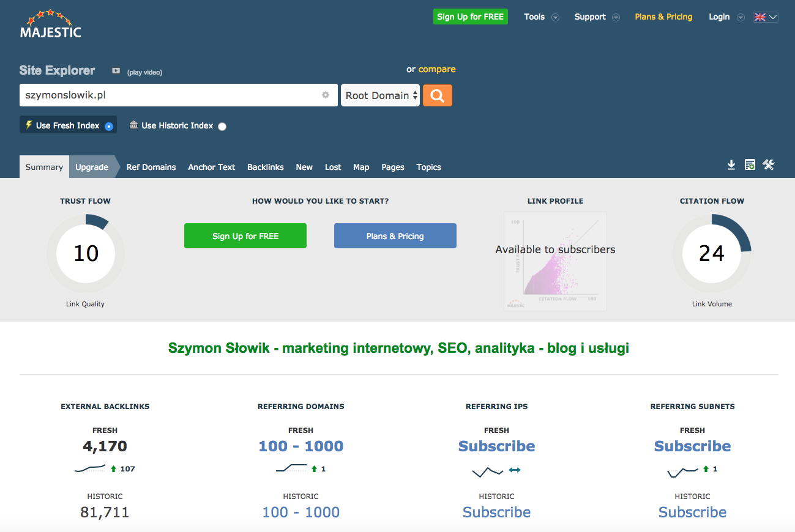Expand the Tools menu arrow
Image resolution: width=795 pixels, height=532 pixels.
(x=556, y=18)
